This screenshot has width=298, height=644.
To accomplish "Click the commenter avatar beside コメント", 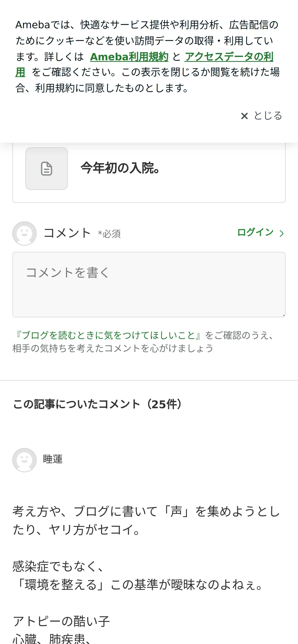I will [24, 233].
